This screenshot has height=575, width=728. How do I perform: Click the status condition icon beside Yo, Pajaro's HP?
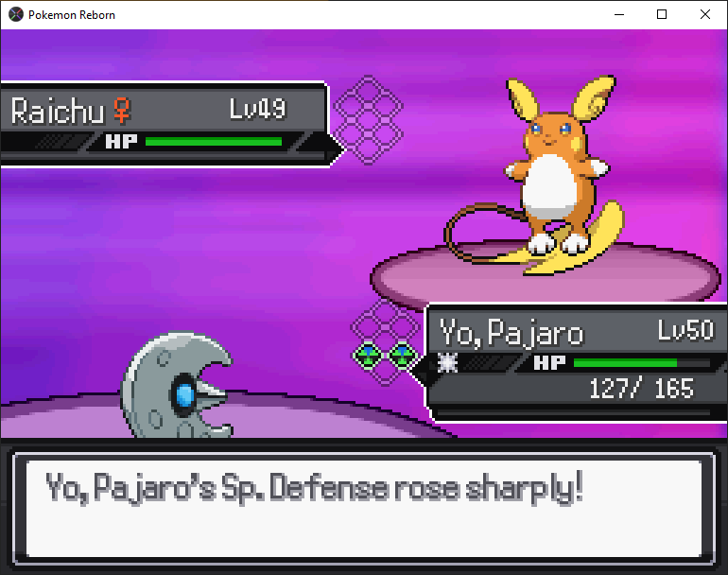447,362
